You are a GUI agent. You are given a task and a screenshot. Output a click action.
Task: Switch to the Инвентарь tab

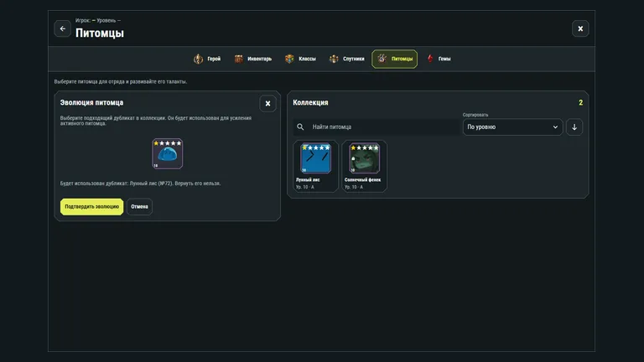tap(253, 59)
